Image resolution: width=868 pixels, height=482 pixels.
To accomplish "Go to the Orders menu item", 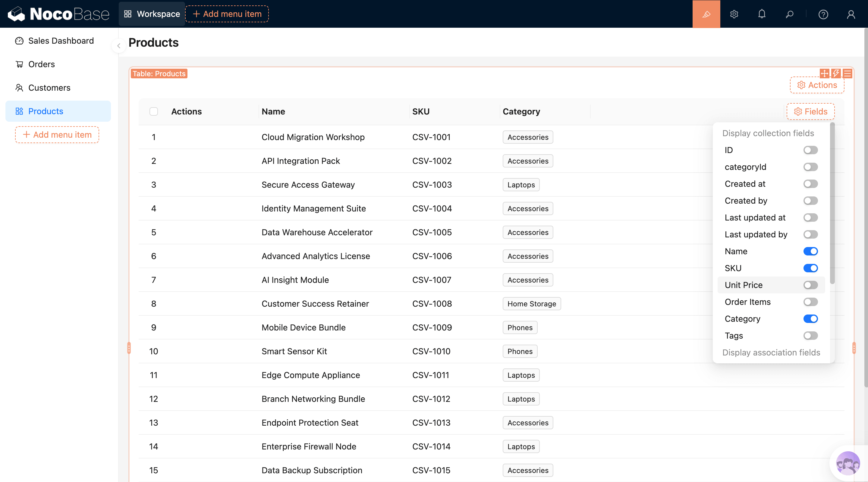I will 42,64.
